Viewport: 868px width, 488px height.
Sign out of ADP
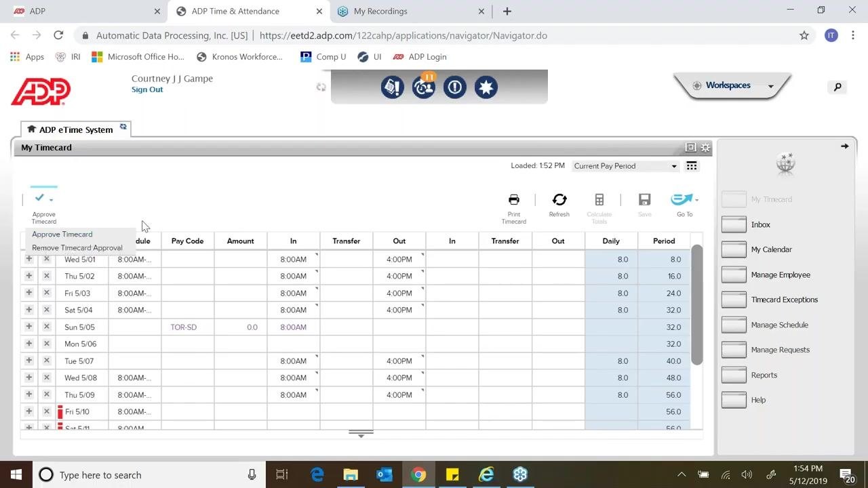pos(147,89)
